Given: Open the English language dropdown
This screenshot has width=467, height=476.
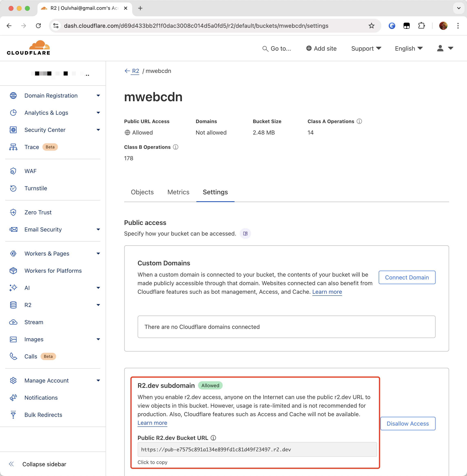Looking at the screenshot, I should pos(409,48).
